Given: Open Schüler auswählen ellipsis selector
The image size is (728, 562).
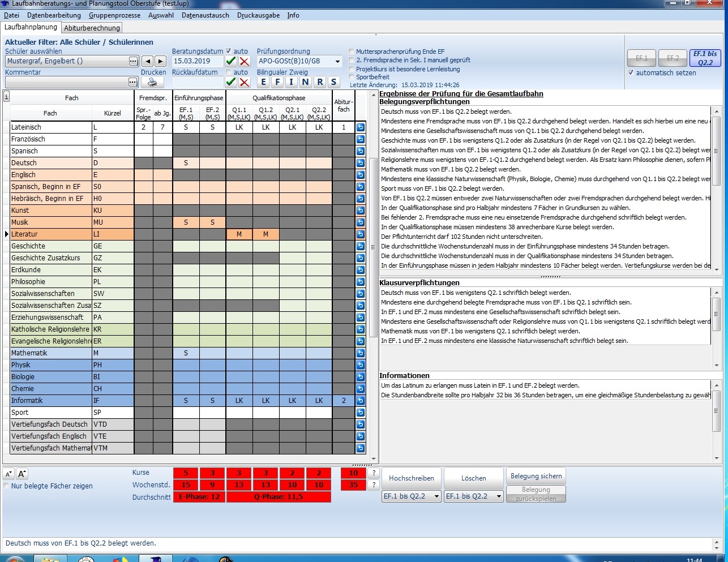Looking at the screenshot, I should point(134,61).
